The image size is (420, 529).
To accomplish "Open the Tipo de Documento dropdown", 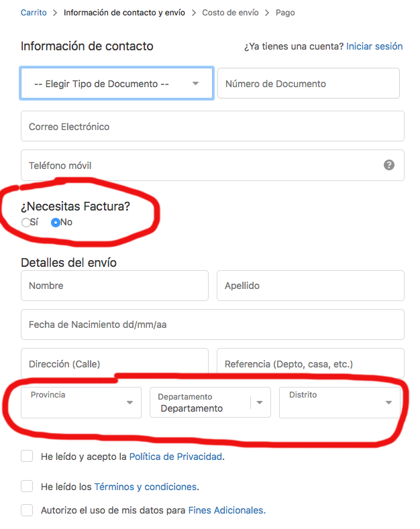I will 117,84.
